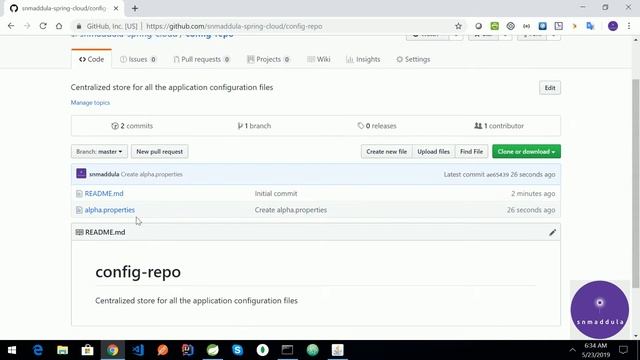Open a new browser tab

click(x=135, y=8)
